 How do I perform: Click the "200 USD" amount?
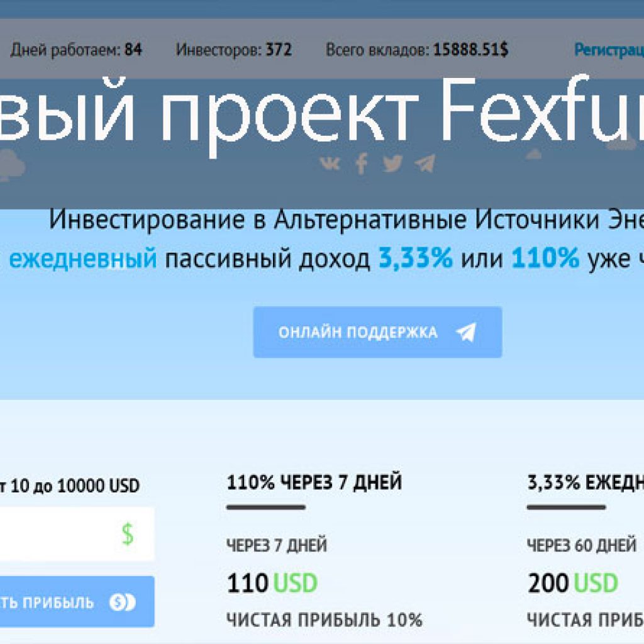[573, 583]
